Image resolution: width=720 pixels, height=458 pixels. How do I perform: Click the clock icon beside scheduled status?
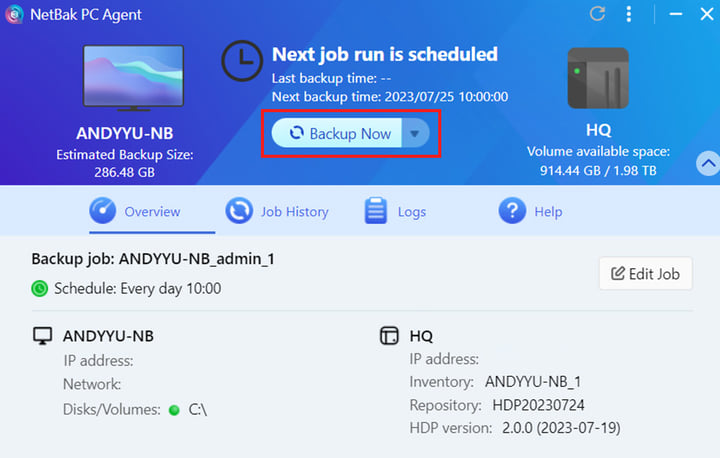point(242,61)
